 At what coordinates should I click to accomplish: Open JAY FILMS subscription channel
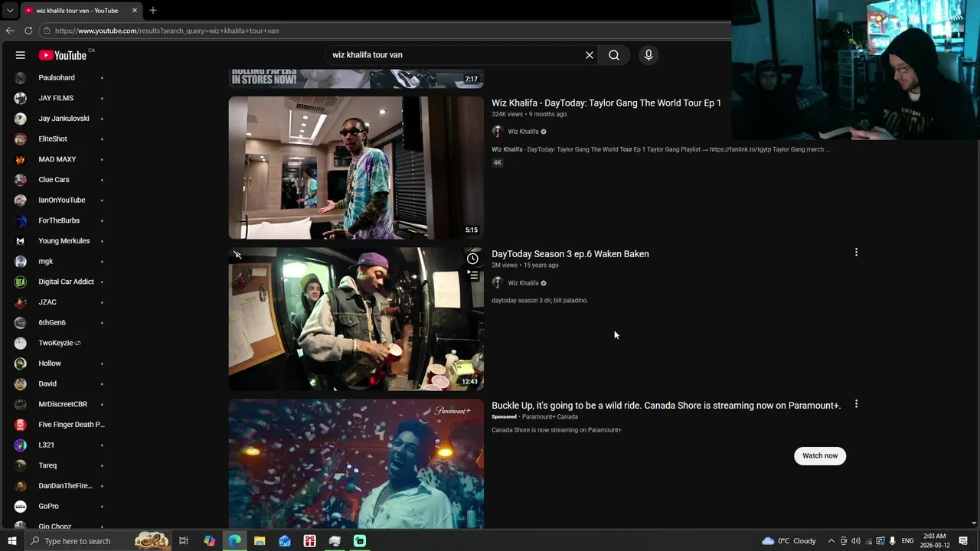click(x=60, y=98)
